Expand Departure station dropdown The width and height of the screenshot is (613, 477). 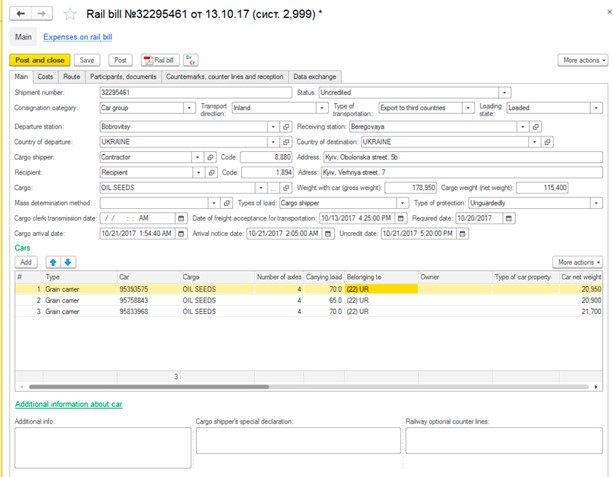tap(273, 127)
